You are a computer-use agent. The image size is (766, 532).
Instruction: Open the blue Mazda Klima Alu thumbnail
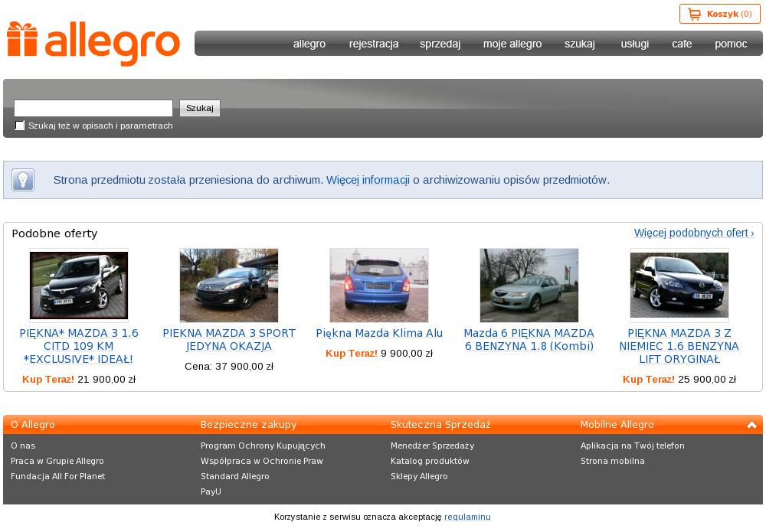point(379,286)
